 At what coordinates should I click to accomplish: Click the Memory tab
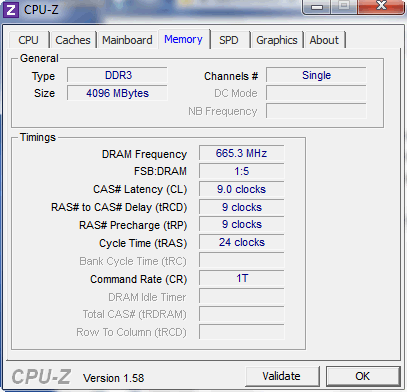pos(183,39)
